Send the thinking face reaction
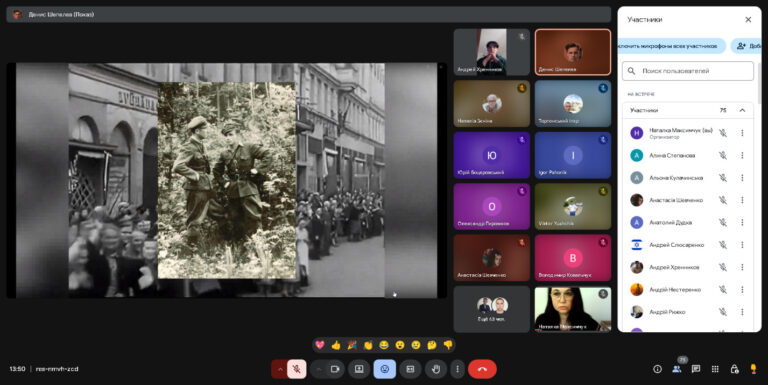Screen dimensions: 768x385 click(432, 345)
